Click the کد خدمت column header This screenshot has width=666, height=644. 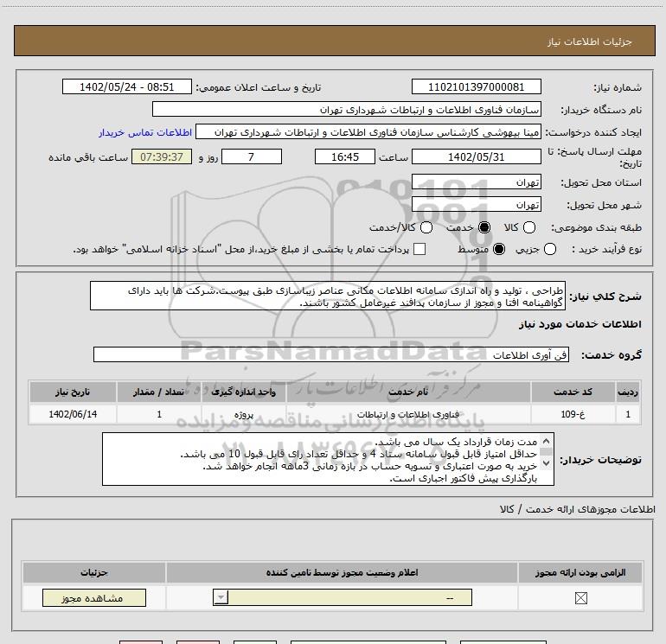pyautogui.click(x=573, y=392)
